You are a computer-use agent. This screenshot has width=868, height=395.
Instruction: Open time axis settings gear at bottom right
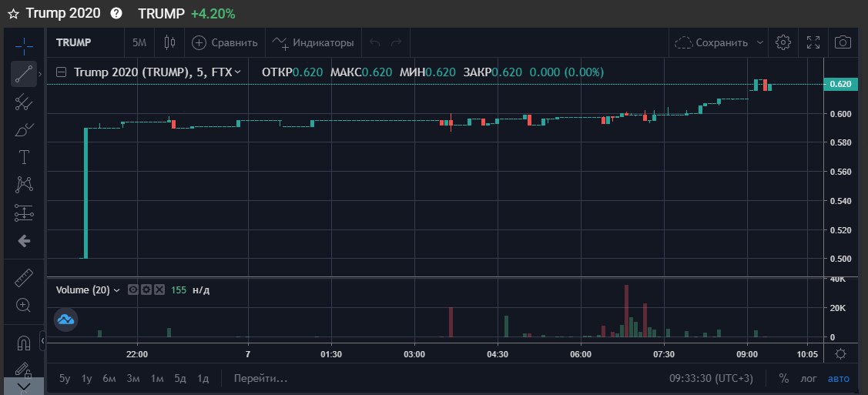point(840,354)
